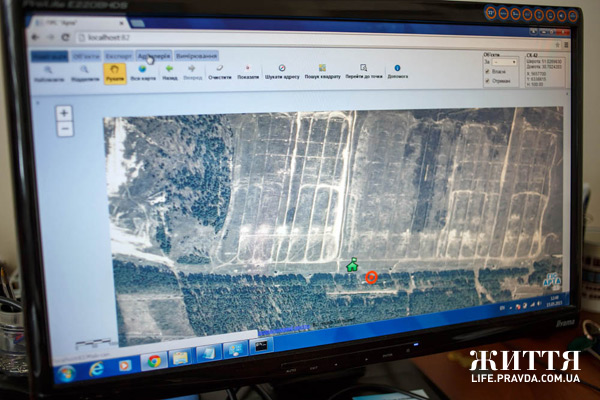Viewport: 600px width, 400px height.
Task: Show the whole map with Вся карта
Action: tap(143, 71)
